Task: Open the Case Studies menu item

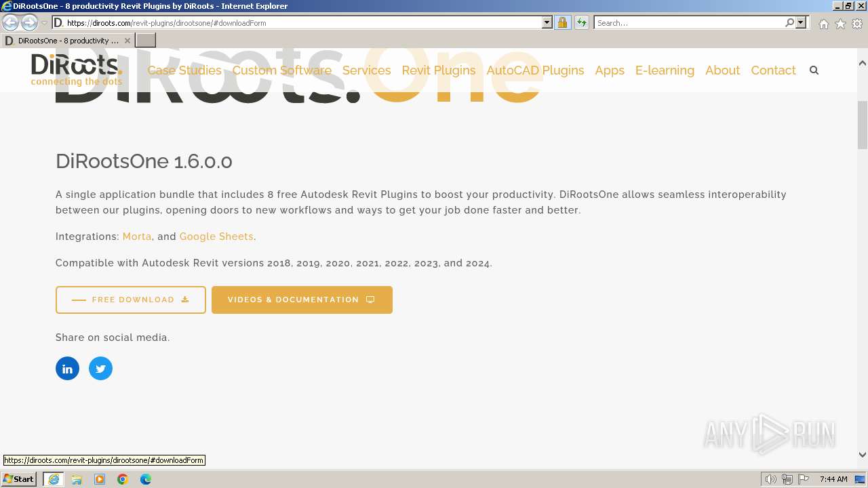Action: (184, 70)
